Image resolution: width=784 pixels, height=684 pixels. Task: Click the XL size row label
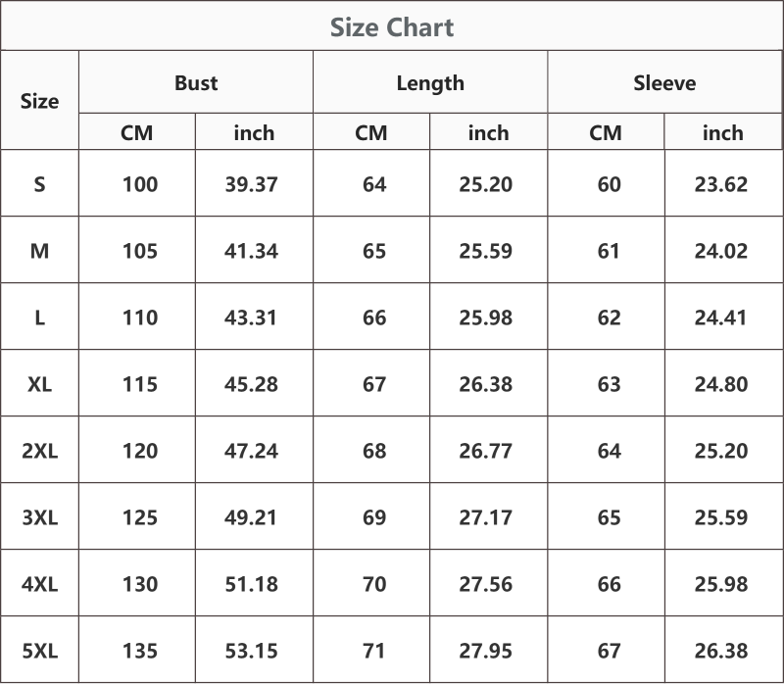[39, 384]
